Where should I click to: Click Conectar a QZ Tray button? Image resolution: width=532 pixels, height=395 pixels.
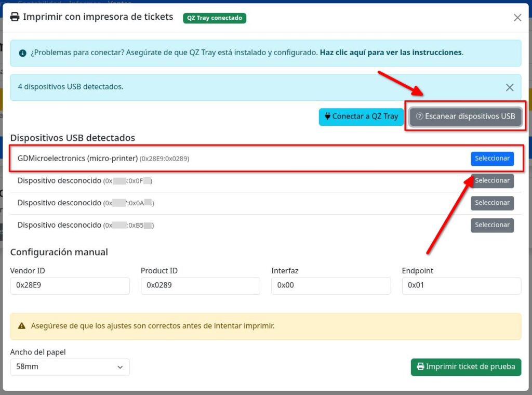click(x=361, y=116)
